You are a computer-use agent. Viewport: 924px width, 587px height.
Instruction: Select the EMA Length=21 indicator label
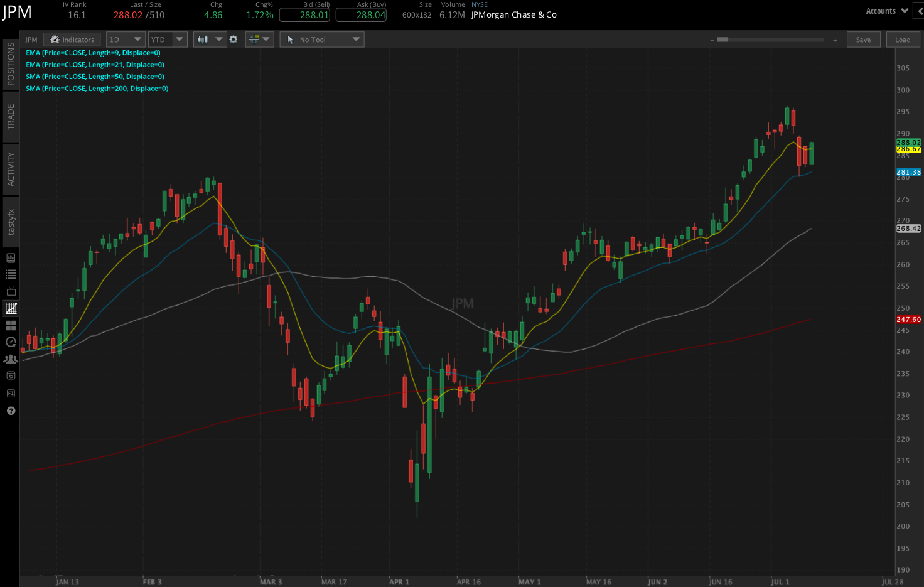click(x=95, y=65)
